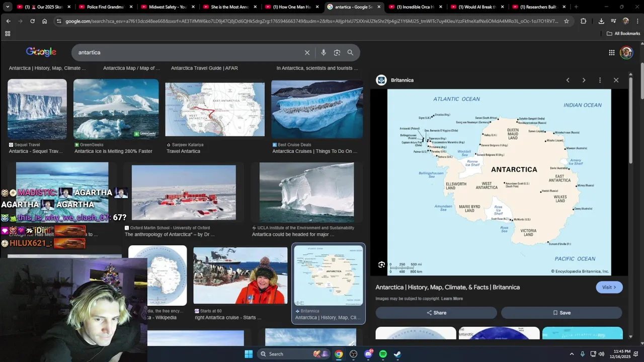644x362 pixels.
Task: Click Antarctica Ice is Melting 280% Faster caption
Action: coord(113,151)
